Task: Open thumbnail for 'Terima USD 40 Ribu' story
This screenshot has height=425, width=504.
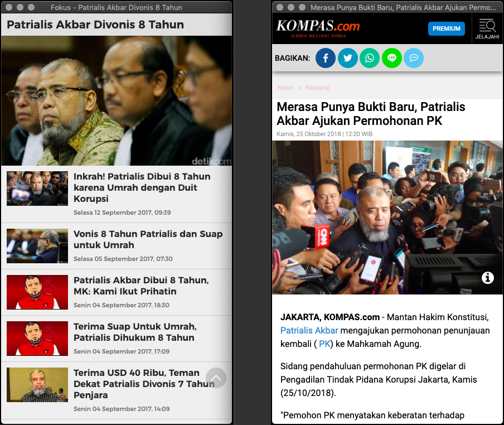Action: click(x=37, y=385)
